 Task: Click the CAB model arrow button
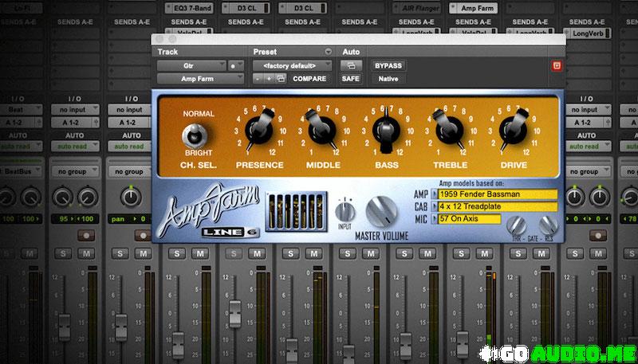pyautogui.click(x=434, y=207)
